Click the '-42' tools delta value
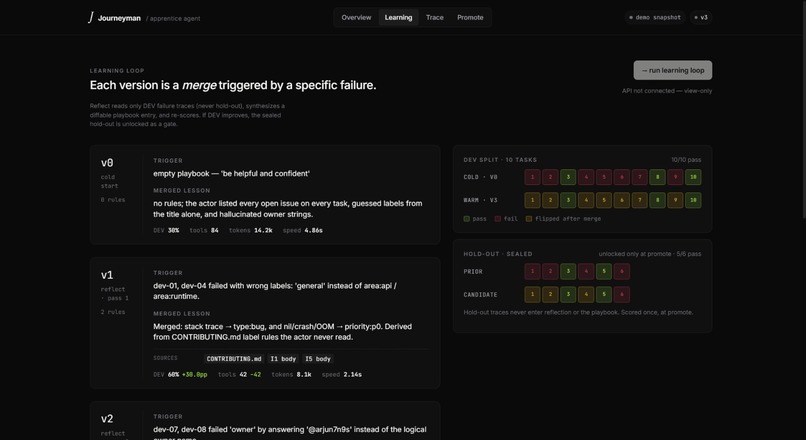This screenshot has width=806, height=440. 255,375
